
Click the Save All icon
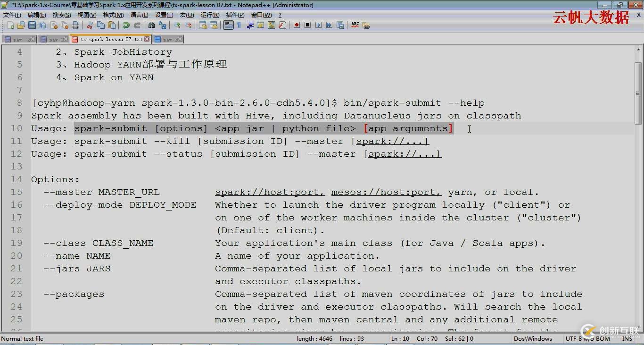coord(43,25)
